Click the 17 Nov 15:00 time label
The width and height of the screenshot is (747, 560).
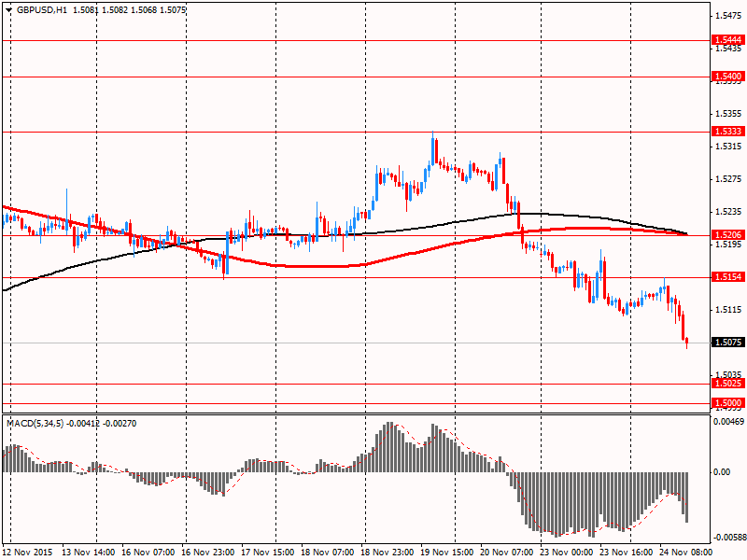click(268, 553)
